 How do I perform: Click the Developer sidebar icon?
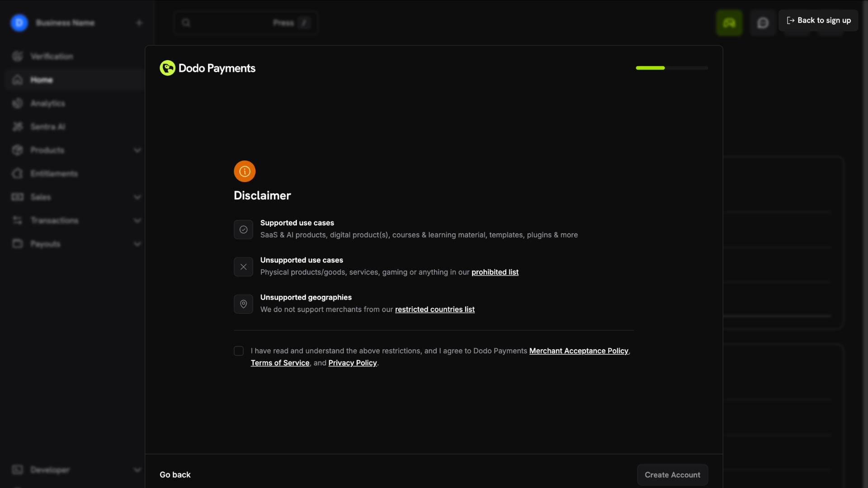[x=18, y=470]
